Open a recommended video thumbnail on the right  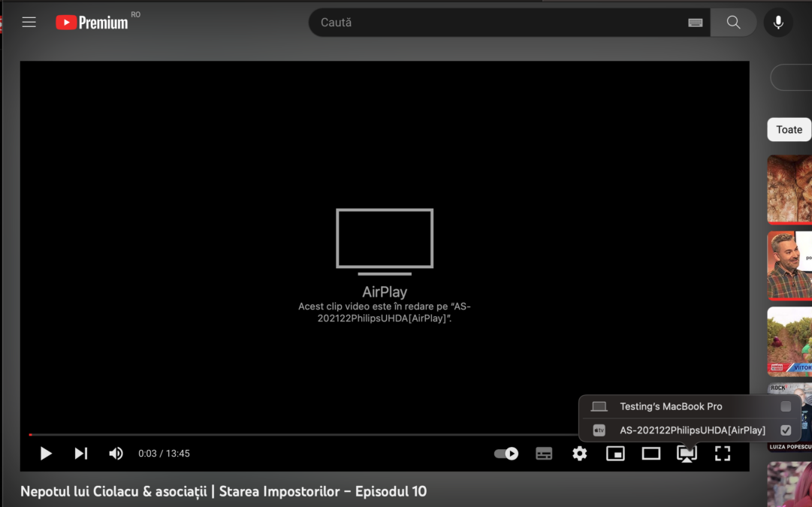click(792, 190)
